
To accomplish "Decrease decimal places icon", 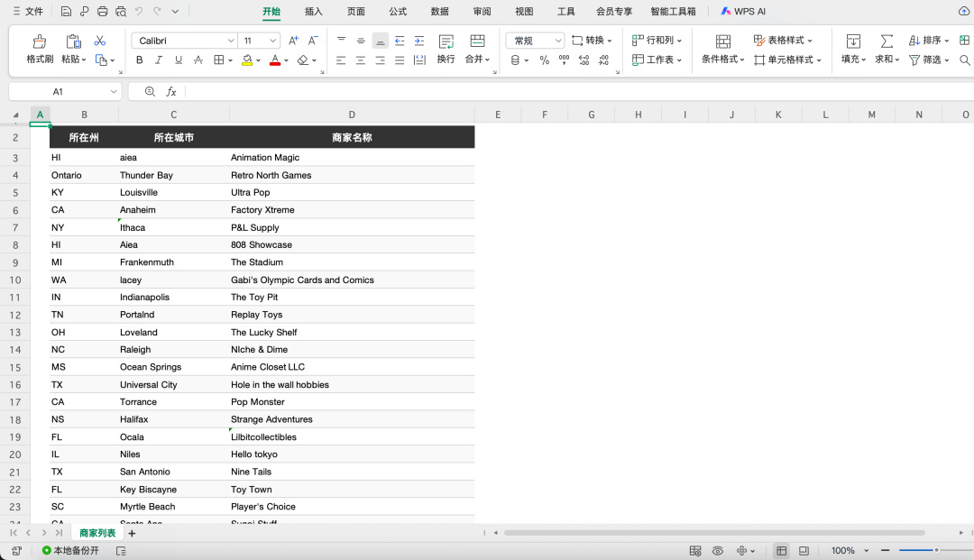I will coord(603,60).
